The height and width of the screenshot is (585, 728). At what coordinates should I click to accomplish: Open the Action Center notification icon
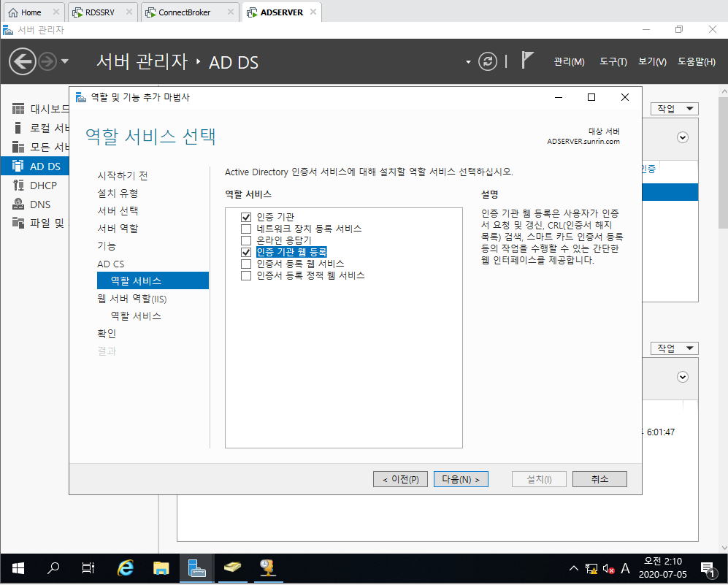[708, 568]
